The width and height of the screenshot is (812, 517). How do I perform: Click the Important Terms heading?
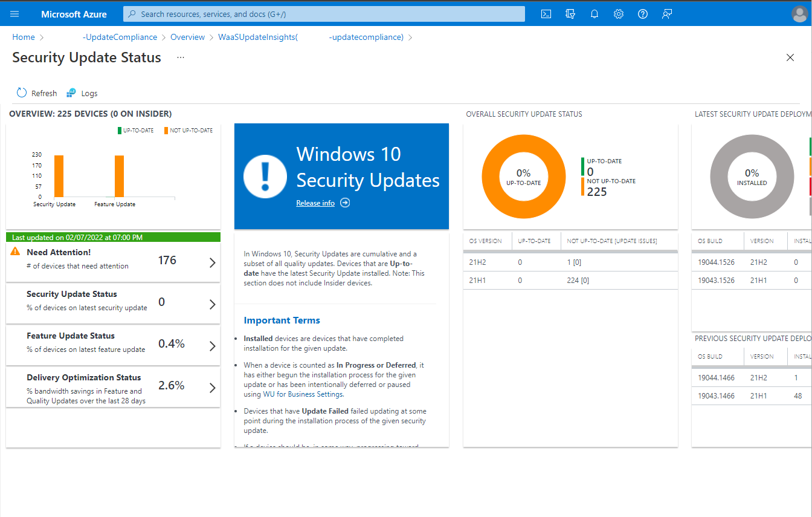click(282, 320)
